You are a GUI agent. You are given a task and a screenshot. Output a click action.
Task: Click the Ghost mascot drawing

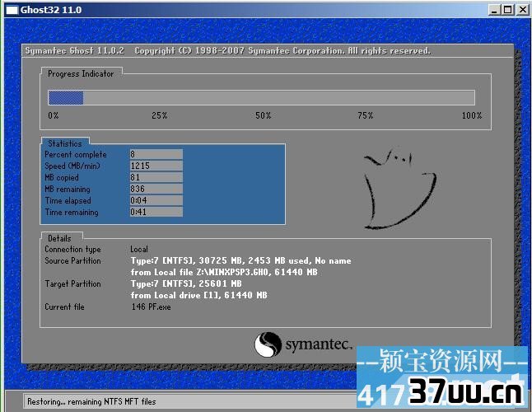399,189
